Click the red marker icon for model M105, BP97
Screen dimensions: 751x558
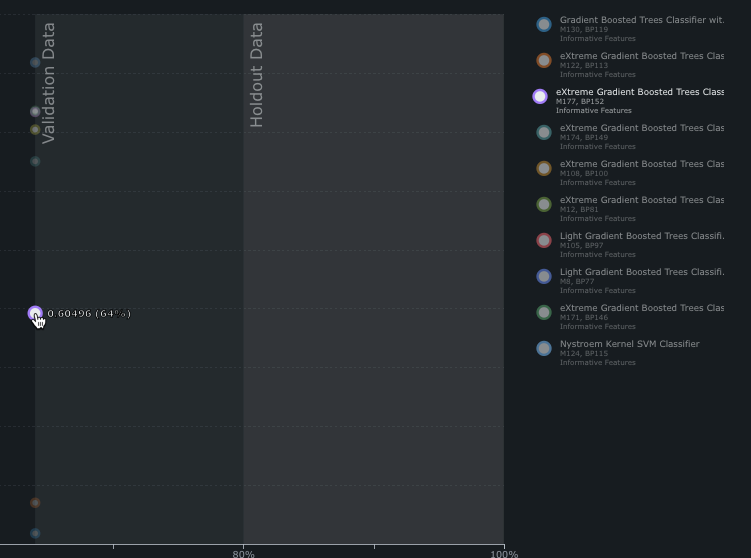coord(543,241)
